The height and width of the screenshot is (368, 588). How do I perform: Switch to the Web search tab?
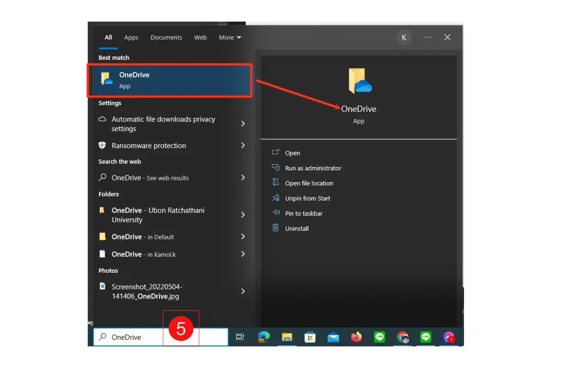(x=200, y=37)
